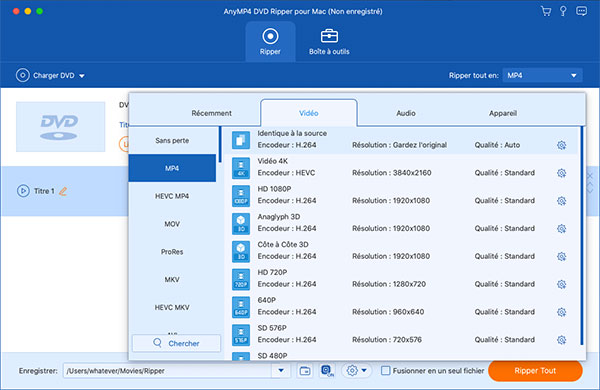This screenshot has width=600, height=390.
Task: Select Identique à la source profile icon
Action: pyautogui.click(x=241, y=140)
